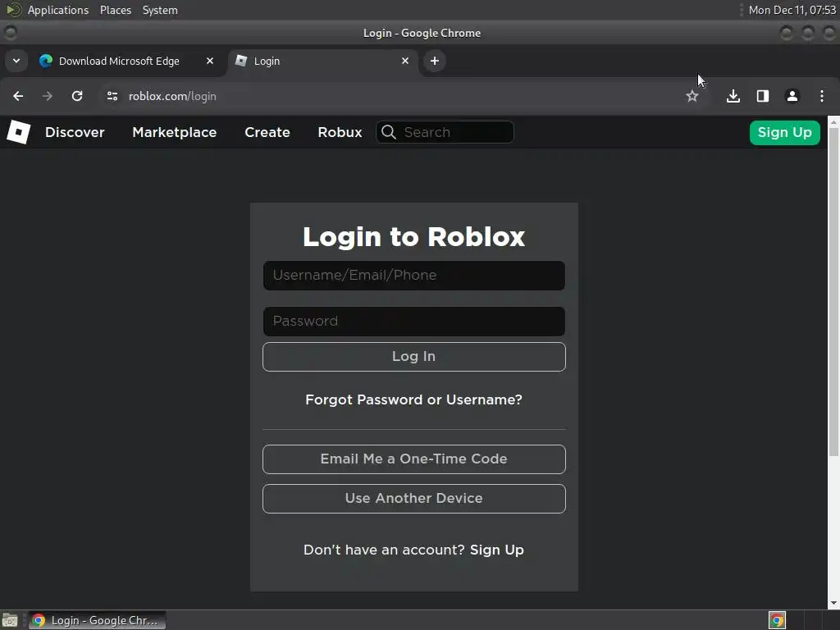Click the Edge favicon on first tab
The image size is (840, 630).
point(46,61)
